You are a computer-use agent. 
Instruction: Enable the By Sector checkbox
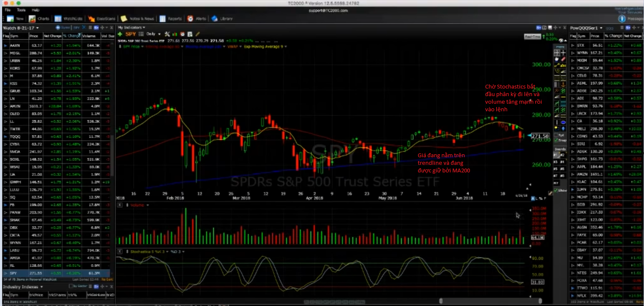[70, 286]
